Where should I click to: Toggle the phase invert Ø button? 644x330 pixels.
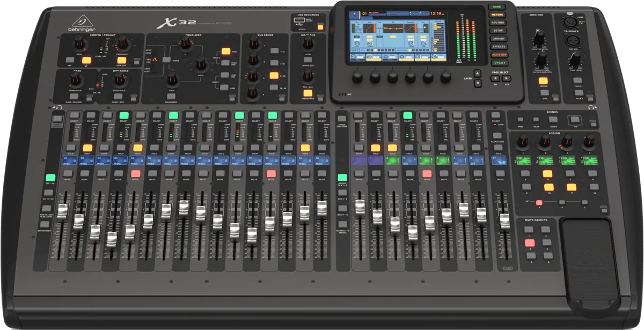pos(86,60)
